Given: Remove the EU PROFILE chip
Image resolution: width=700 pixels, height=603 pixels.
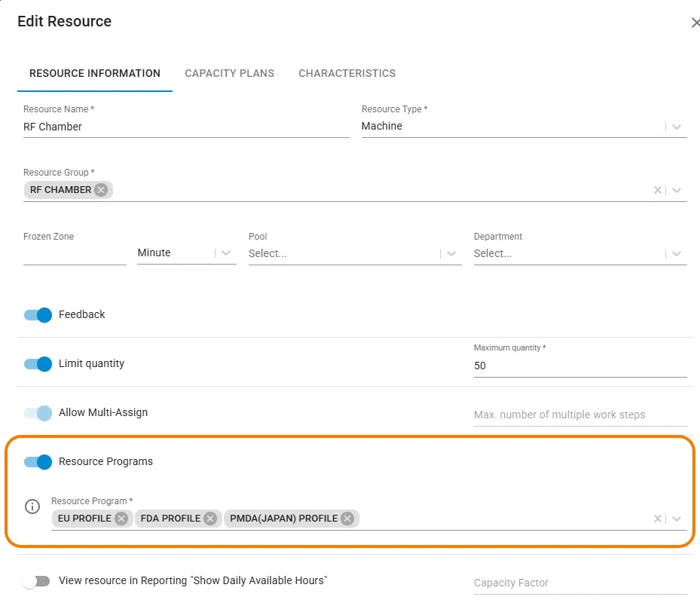Looking at the screenshot, I should [121, 518].
